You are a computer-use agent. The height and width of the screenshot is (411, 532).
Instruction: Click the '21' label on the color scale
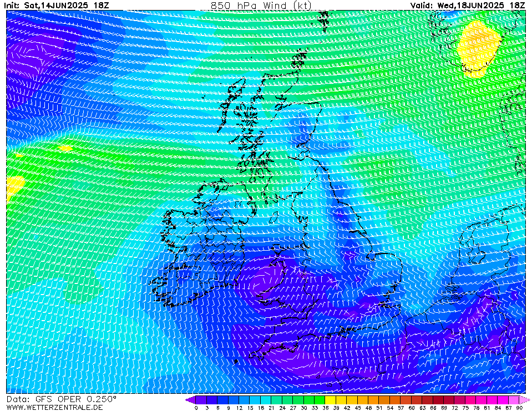(271, 408)
